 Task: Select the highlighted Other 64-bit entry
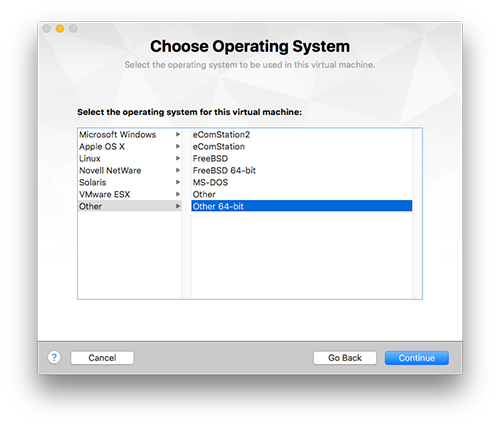pyautogui.click(x=302, y=206)
